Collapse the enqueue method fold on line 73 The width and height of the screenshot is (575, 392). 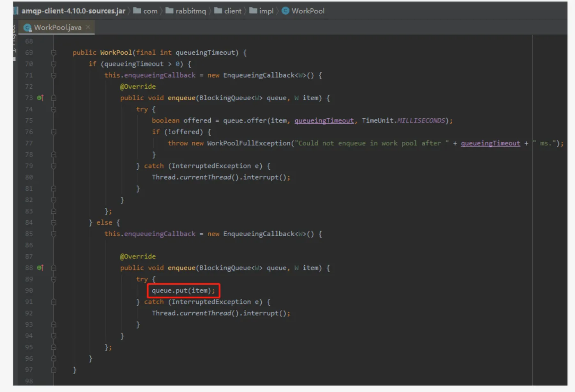(x=53, y=98)
